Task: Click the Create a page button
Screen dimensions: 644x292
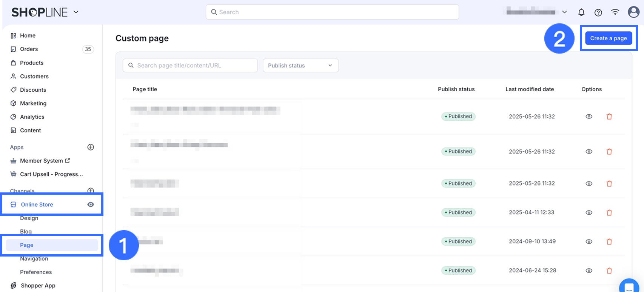Action: 609,38
